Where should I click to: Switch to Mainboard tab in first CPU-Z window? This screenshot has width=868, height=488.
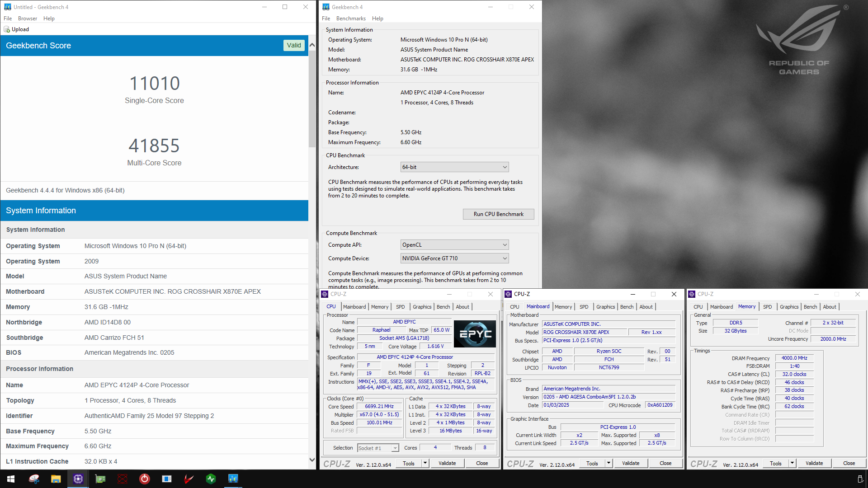(x=354, y=307)
